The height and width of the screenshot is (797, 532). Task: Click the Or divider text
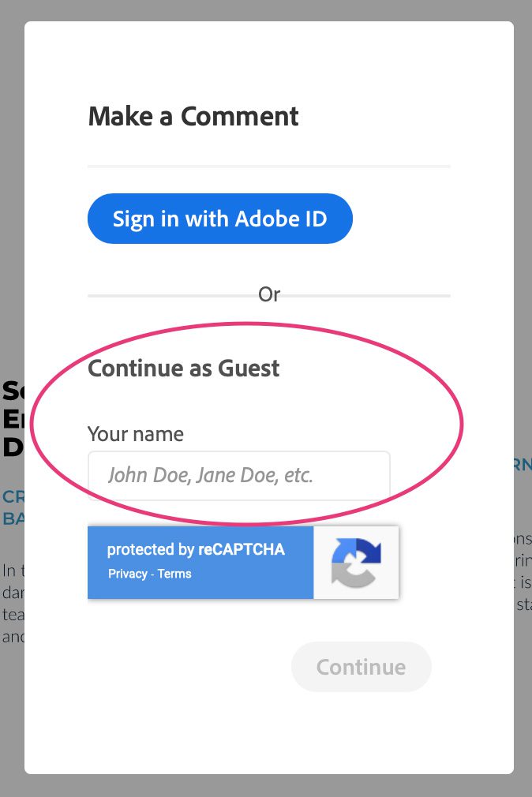[x=269, y=294]
